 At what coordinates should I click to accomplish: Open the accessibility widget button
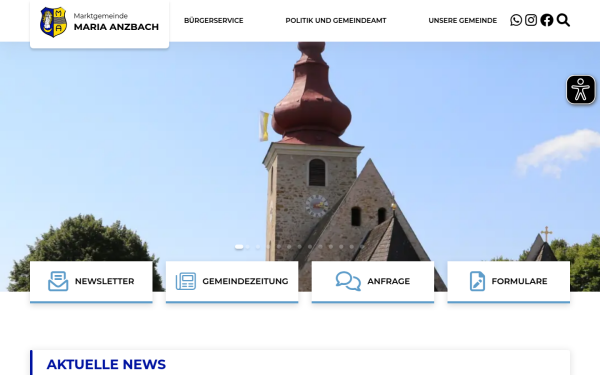click(x=580, y=90)
